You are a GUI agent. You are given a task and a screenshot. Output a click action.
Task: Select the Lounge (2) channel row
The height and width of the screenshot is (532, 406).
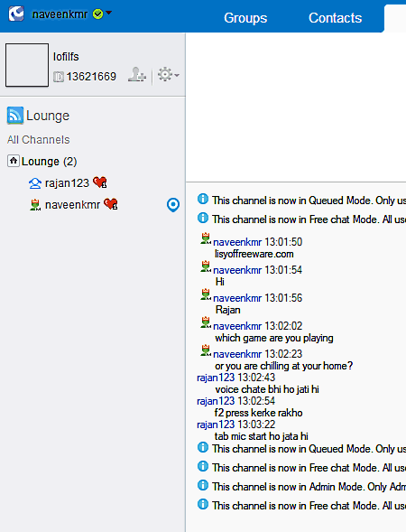pos(93,161)
